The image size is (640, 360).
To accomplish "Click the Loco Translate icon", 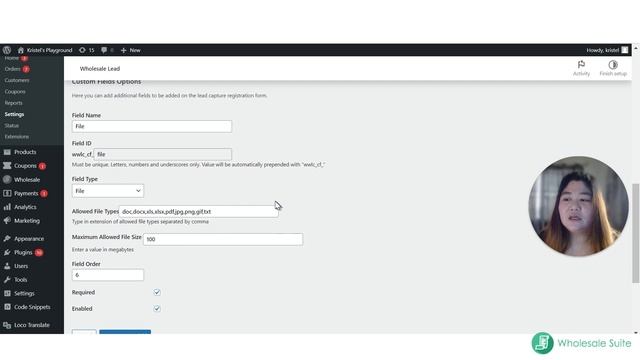I will pyautogui.click(x=7, y=325).
